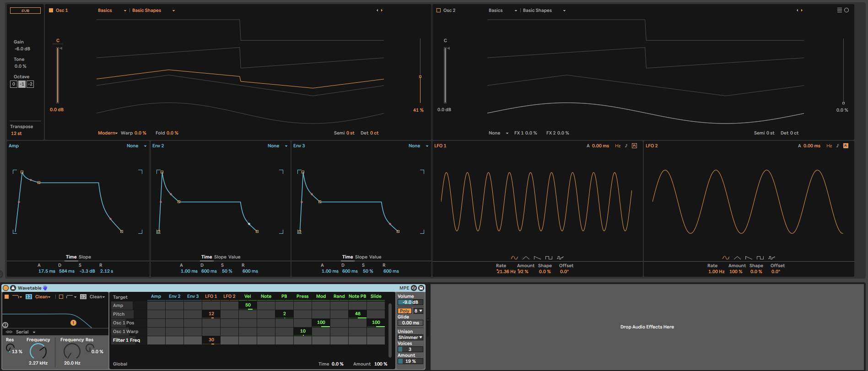Screen dimensions: 868x371
Task: Select sine shape for LFO 1
Action: pos(514,258)
